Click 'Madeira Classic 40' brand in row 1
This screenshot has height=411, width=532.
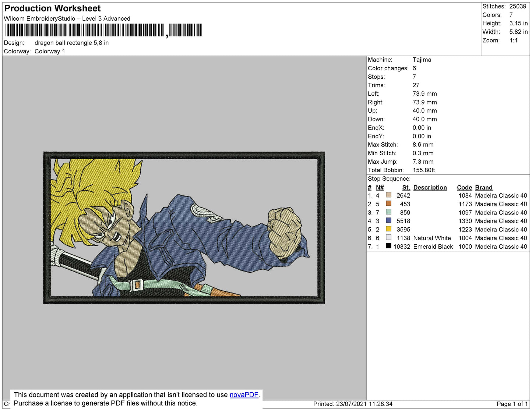pyautogui.click(x=501, y=196)
